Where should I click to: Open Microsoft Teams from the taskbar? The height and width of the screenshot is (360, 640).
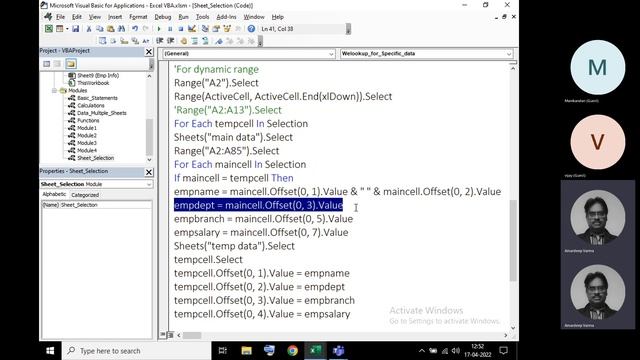tap(338, 351)
